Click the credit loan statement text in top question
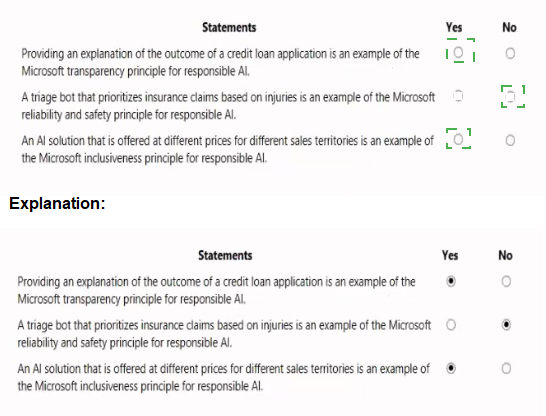Screen dimensions: 546x416 220,62
